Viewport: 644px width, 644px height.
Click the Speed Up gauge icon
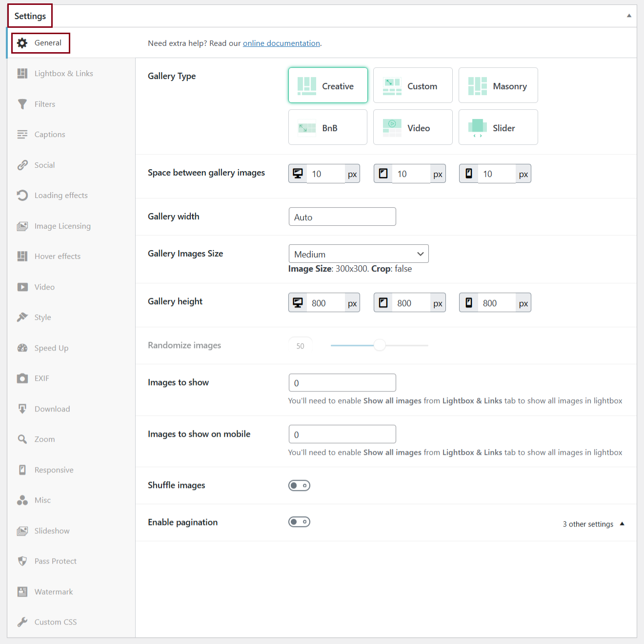(x=22, y=348)
